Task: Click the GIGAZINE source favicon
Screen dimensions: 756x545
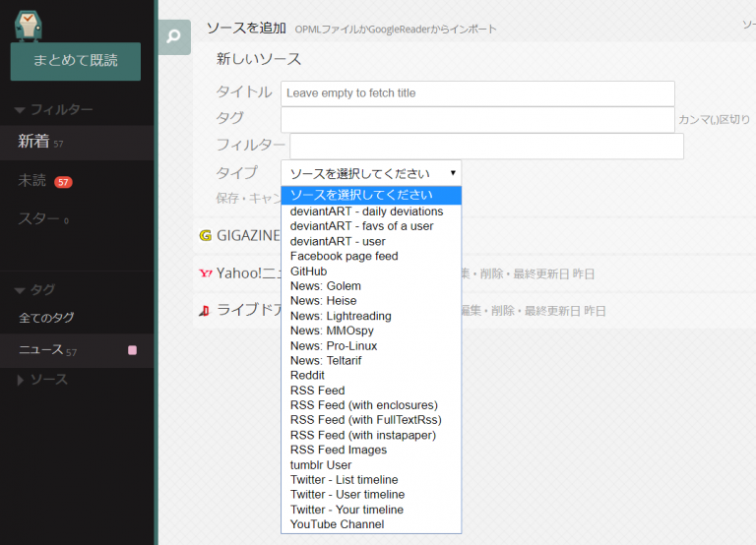Action: (206, 236)
